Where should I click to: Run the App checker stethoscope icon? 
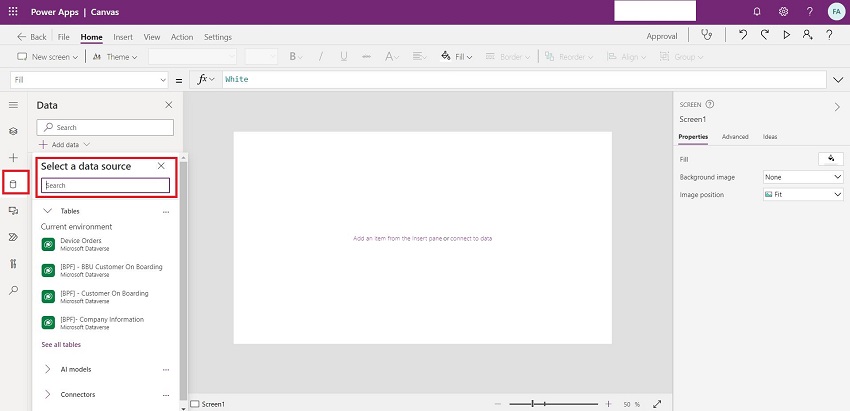706,36
